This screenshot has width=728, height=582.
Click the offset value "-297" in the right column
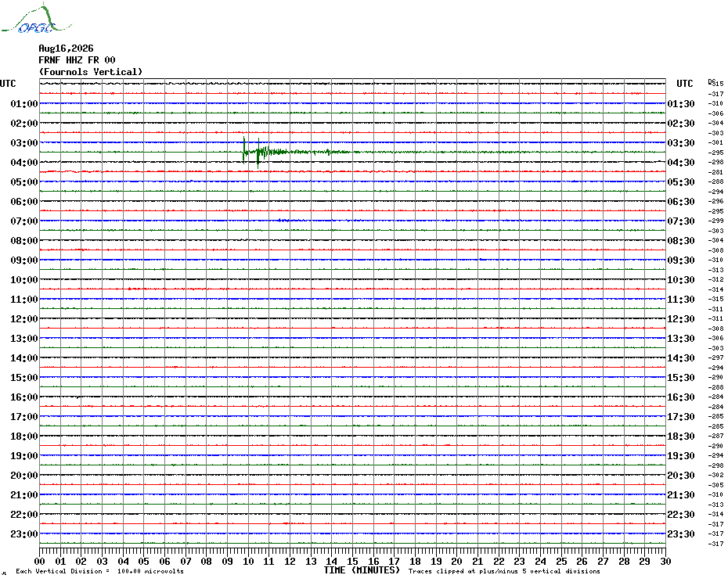pyautogui.click(x=715, y=357)
